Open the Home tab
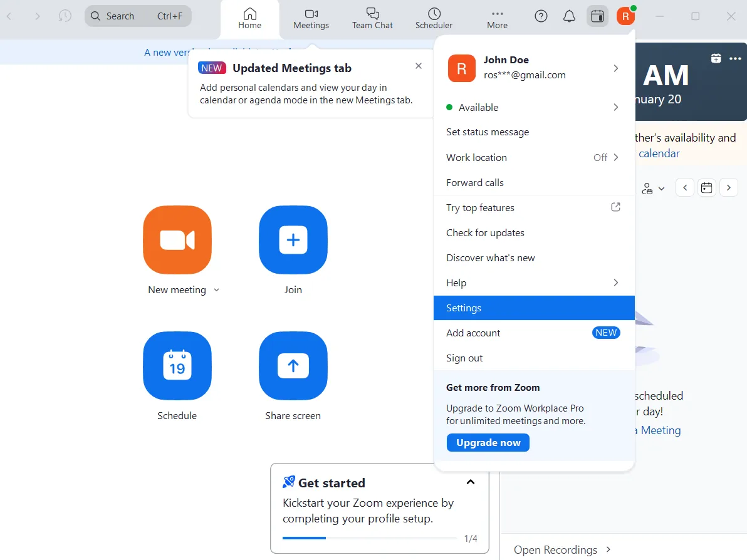The image size is (747, 560). click(249, 19)
